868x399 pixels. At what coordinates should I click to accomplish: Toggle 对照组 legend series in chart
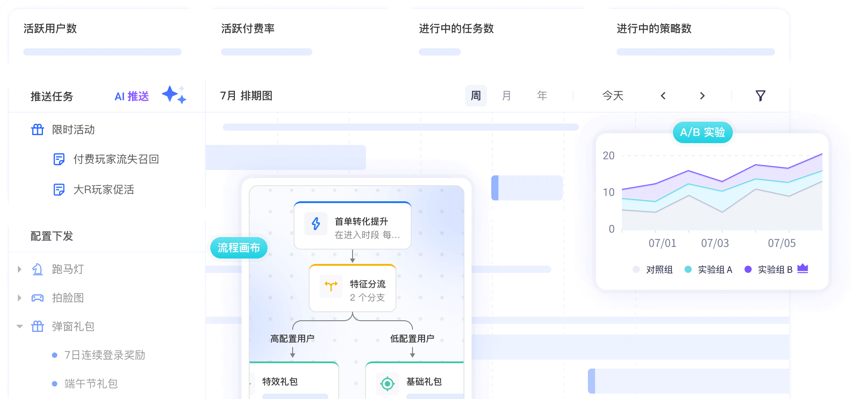654,269
